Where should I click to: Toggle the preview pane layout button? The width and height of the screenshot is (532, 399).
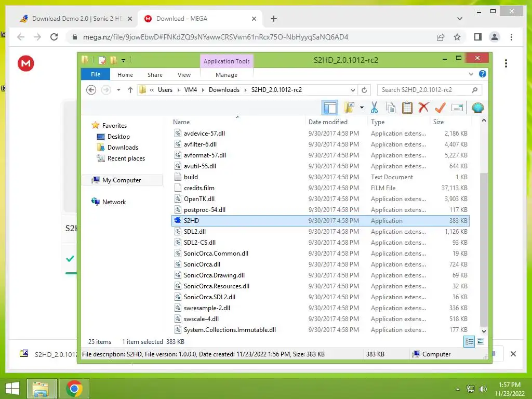330,108
